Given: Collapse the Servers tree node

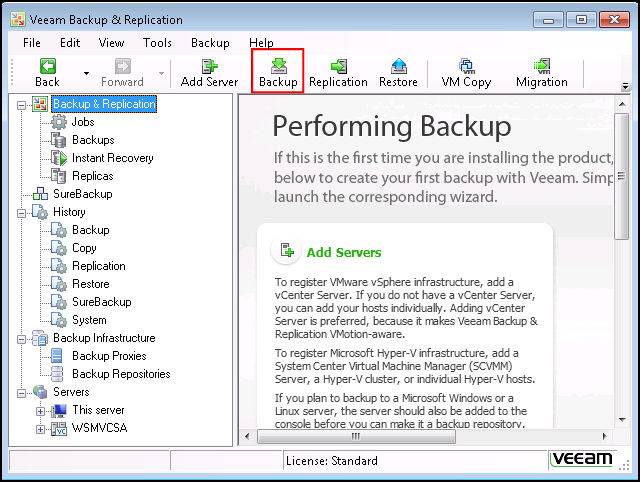Looking at the screenshot, I should [21, 393].
